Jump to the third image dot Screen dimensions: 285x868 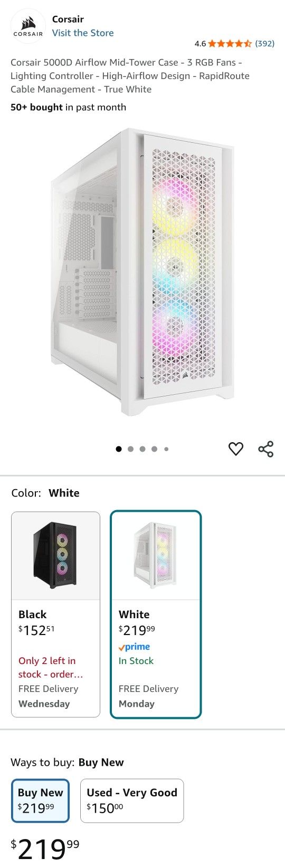pos(142,449)
